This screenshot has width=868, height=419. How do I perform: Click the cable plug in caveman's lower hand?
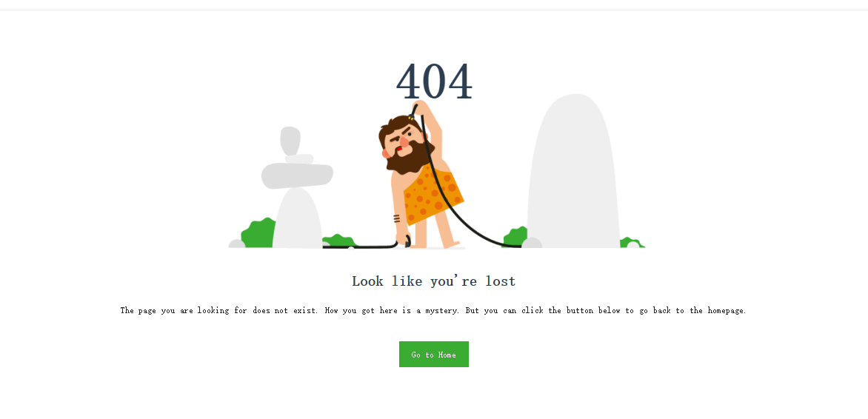tap(407, 241)
